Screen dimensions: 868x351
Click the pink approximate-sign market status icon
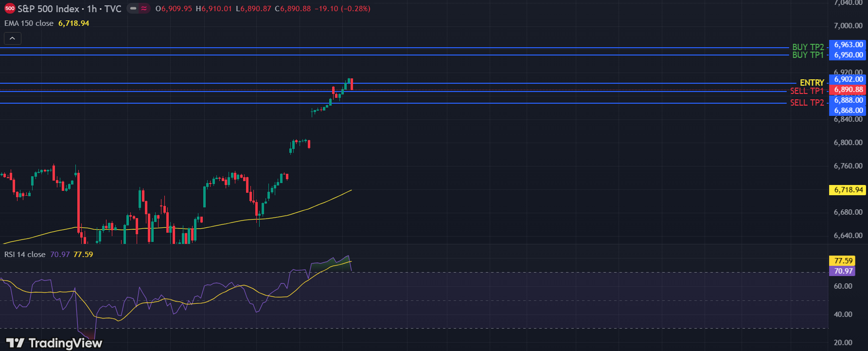pos(144,9)
